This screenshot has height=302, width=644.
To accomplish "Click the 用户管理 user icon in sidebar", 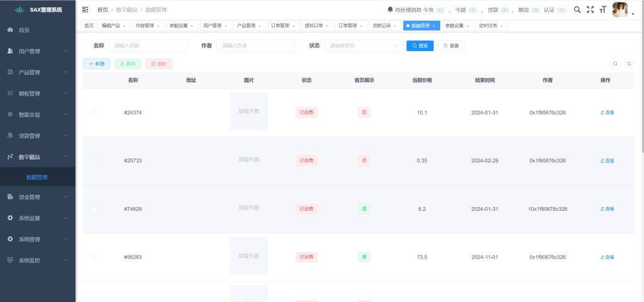I will pos(10,51).
